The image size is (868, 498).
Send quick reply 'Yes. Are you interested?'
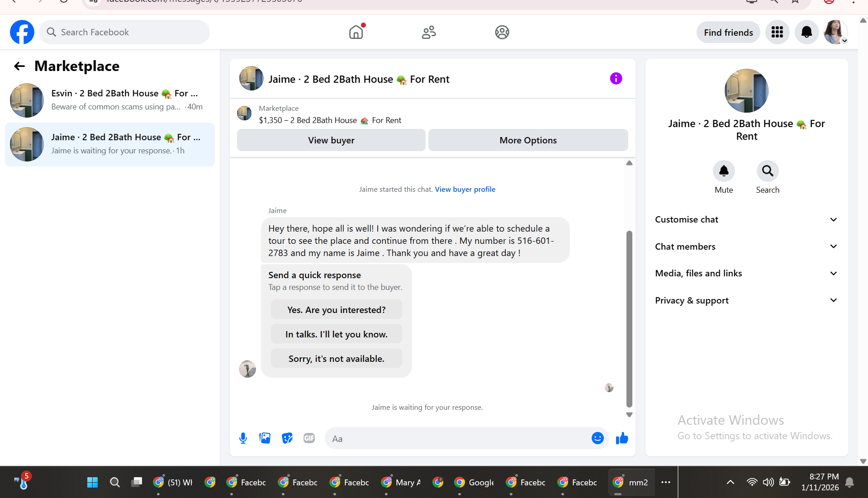tap(336, 310)
